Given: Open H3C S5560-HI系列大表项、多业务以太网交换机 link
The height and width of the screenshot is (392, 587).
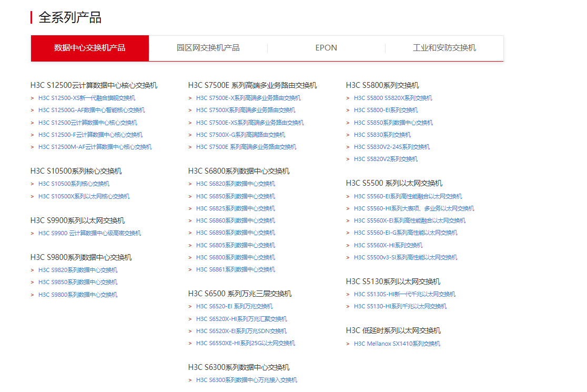Looking at the screenshot, I should tap(414, 208).
